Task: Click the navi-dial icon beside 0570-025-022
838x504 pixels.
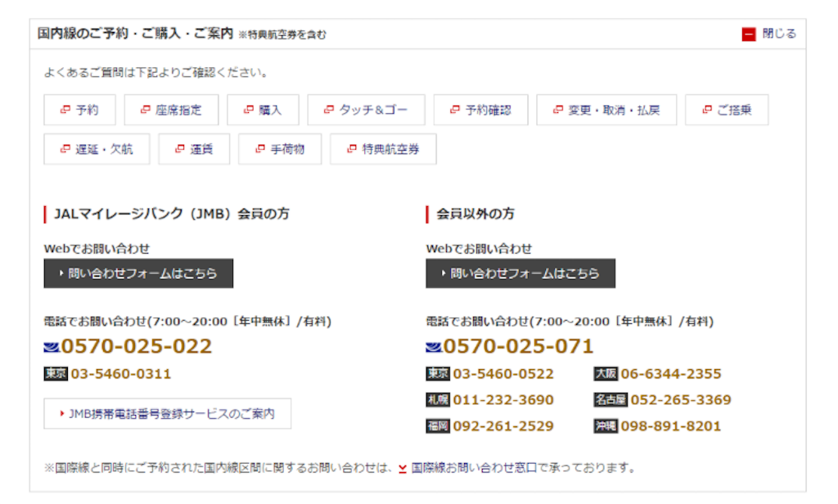Action: (x=52, y=348)
